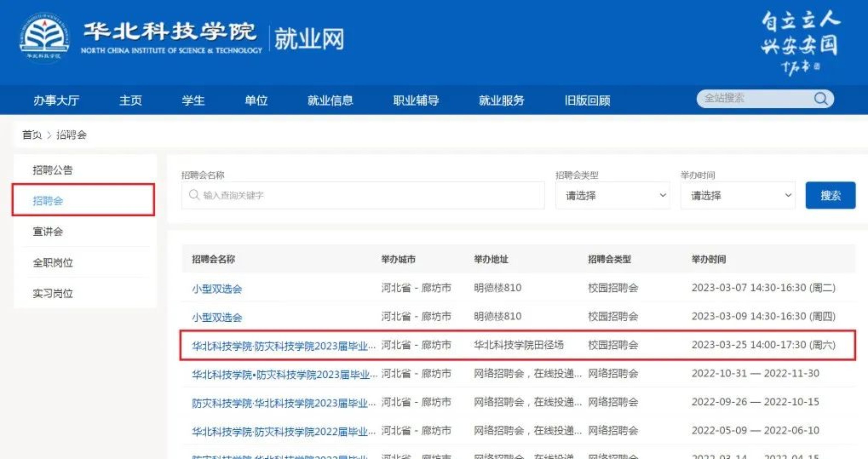The width and height of the screenshot is (868, 459).
Task: Click the 首页 breadcrumb link
Action: coord(32,135)
